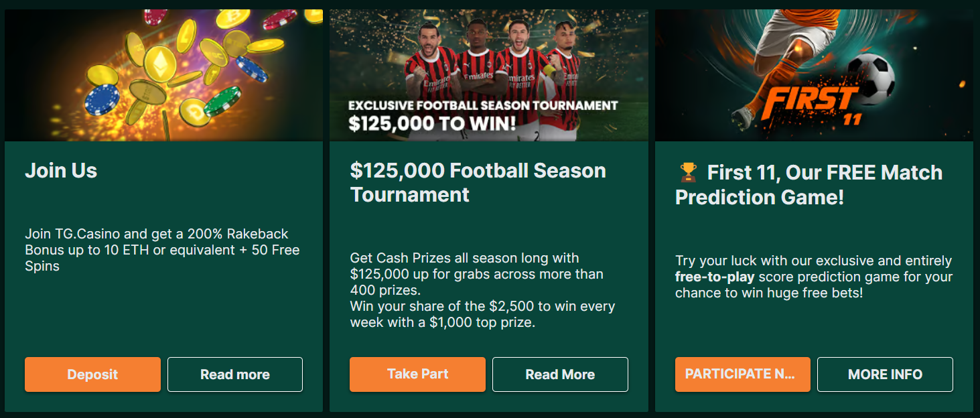Screen dimensions: 980x418
Task: Open Read more on the Join Us card
Action: click(x=234, y=374)
